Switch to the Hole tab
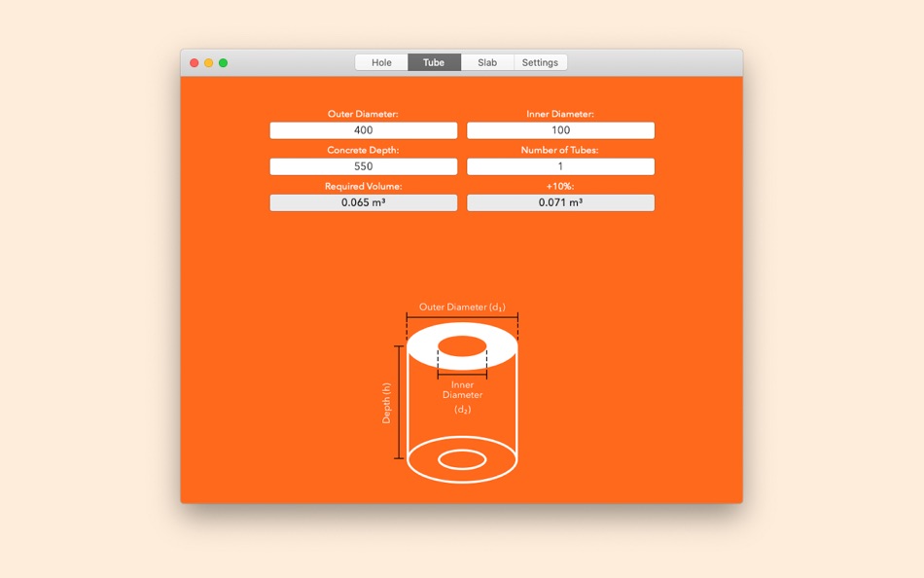Image resolution: width=924 pixels, height=578 pixels. (x=381, y=62)
